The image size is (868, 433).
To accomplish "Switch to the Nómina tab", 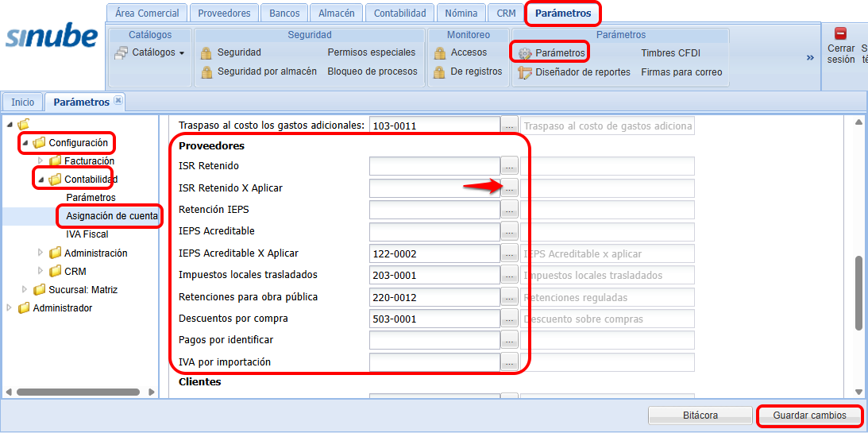I will (x=461, y=13).
